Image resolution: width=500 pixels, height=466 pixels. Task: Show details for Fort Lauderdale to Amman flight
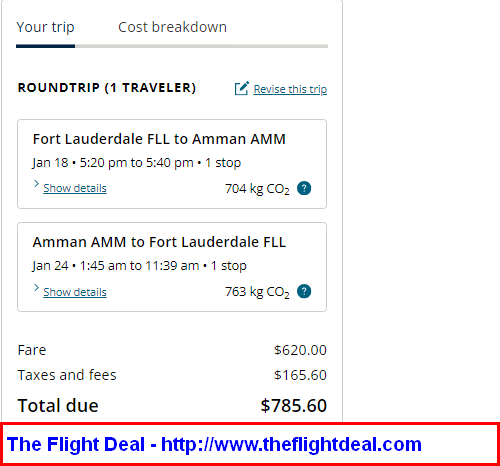point(75,188)
